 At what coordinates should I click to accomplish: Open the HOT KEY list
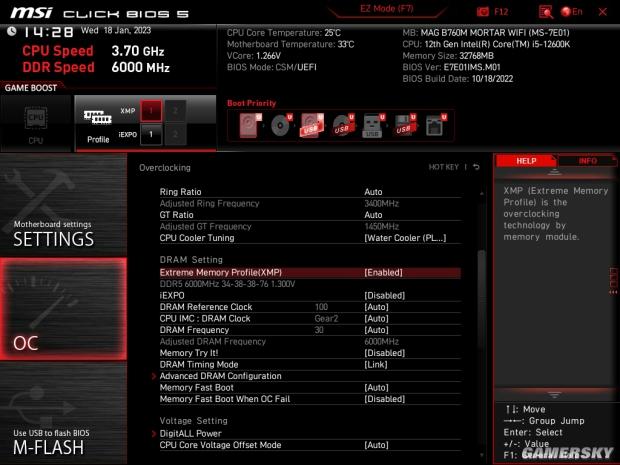pos(443,167)
